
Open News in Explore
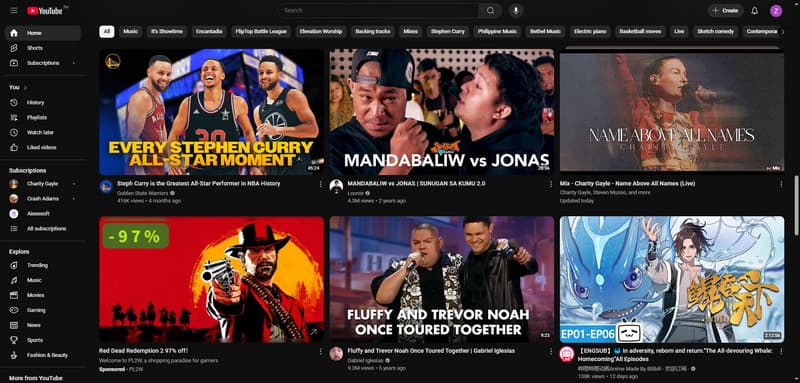coord(43,325)
